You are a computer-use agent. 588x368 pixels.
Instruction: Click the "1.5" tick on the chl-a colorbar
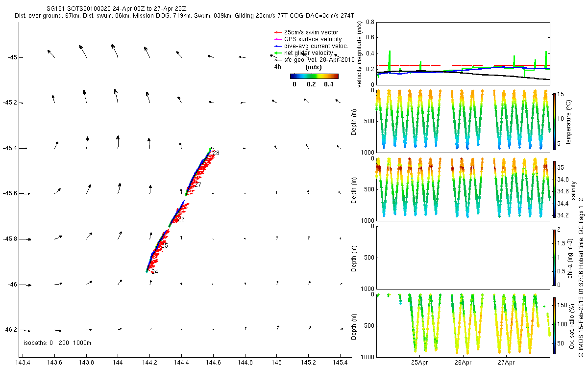pyautogui.click(x=563, y=243)
